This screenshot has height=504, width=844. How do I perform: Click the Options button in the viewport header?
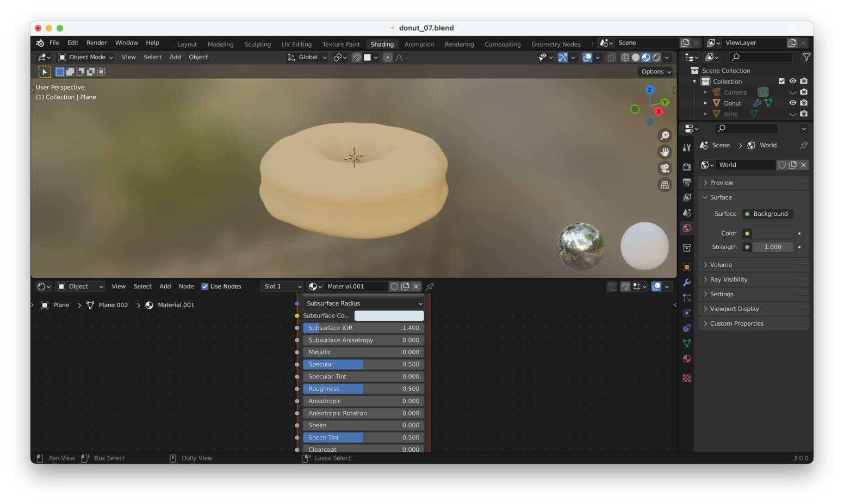point(655,71)
